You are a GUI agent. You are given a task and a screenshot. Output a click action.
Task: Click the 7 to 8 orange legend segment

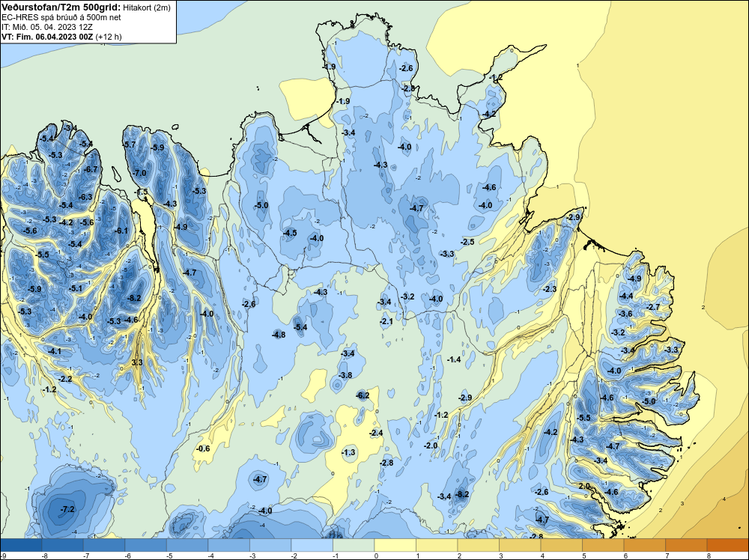pyautogui.click(x=686, y=545)
